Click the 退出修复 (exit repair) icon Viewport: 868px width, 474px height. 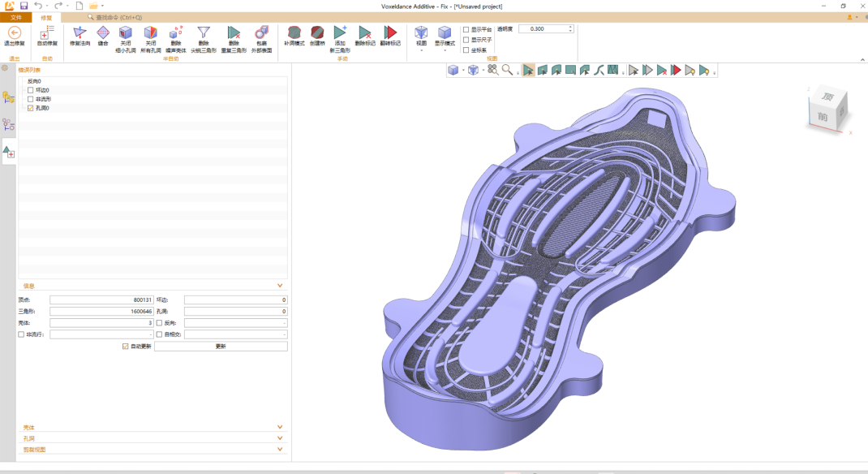[x=14, y=32]
